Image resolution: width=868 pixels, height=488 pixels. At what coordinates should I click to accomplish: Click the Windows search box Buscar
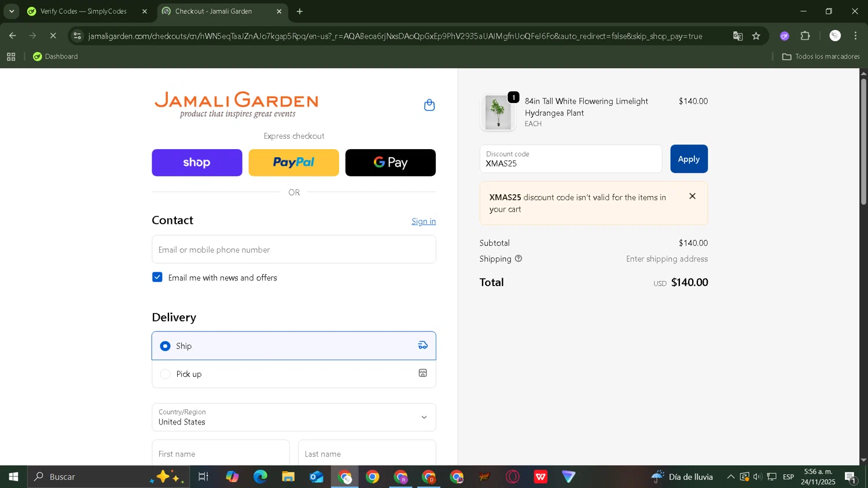108,477
